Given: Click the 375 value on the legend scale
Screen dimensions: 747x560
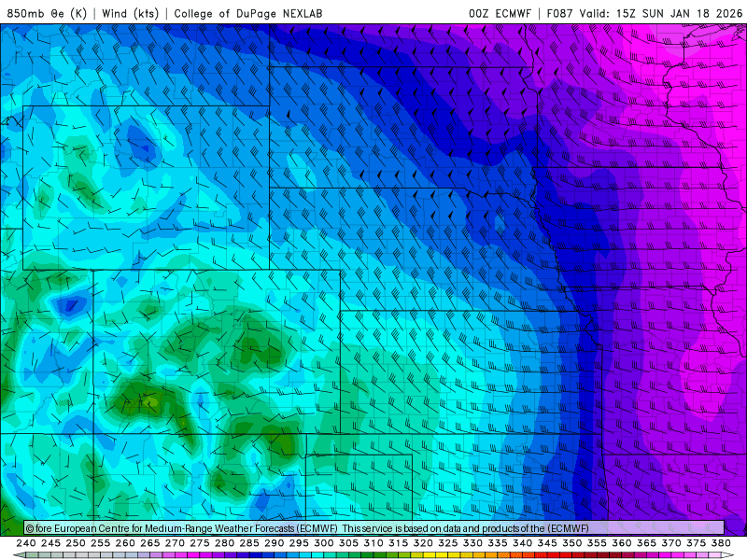Looking at the screenshot, I should (x=696, y=543).
